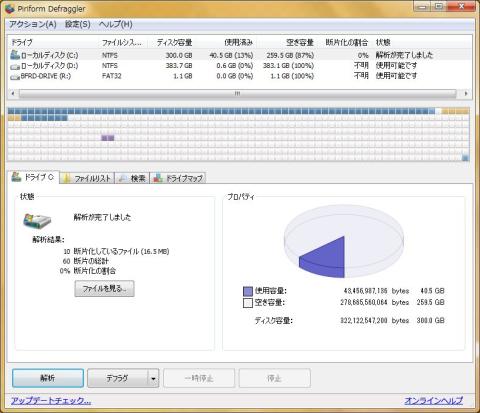Switch to the ファイルリスト tab
The height and width of the screenshot is (413, 480).
point(87,178)
